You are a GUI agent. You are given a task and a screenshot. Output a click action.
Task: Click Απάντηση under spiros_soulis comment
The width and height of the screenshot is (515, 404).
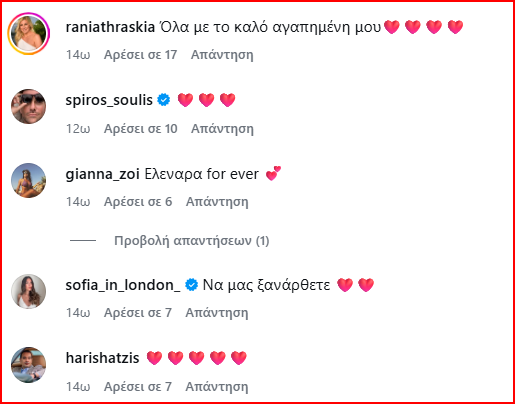click(x=222, y=129)
